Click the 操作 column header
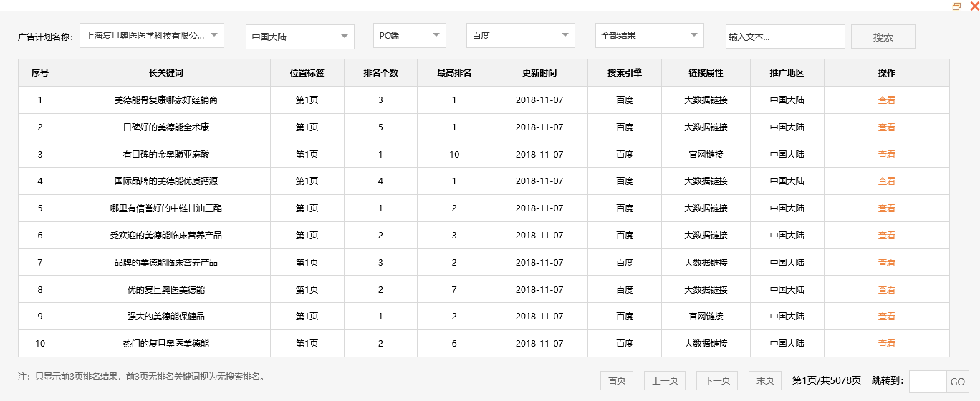This screenshot has height=401, width=980. tap(887, 73)
